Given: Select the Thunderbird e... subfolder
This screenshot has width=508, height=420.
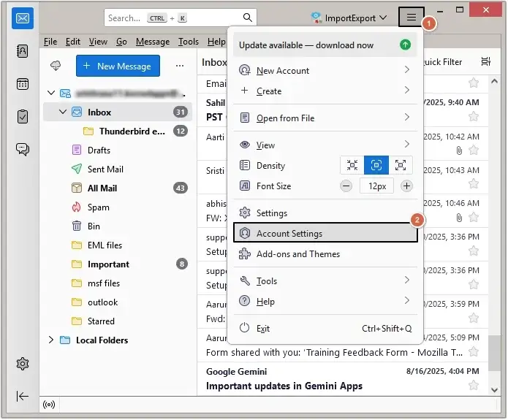Looking at the screenshot, I should click(x=118, y=131).
